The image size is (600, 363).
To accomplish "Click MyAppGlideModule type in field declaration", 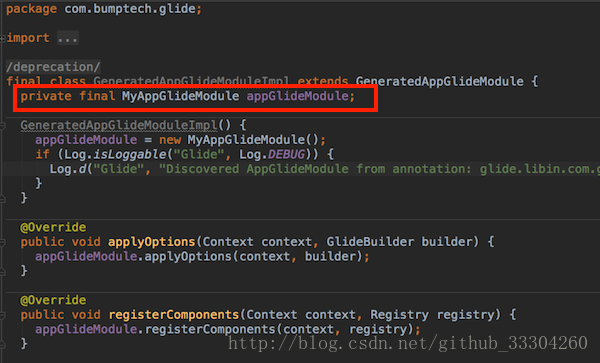I will tap(180, 96).
